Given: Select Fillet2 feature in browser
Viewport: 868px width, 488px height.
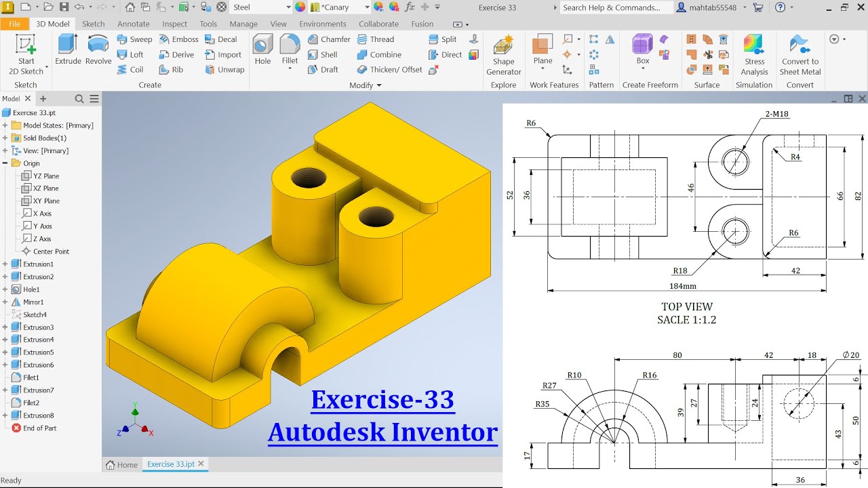Looking at the screenshot, I should tap(26, 403).
